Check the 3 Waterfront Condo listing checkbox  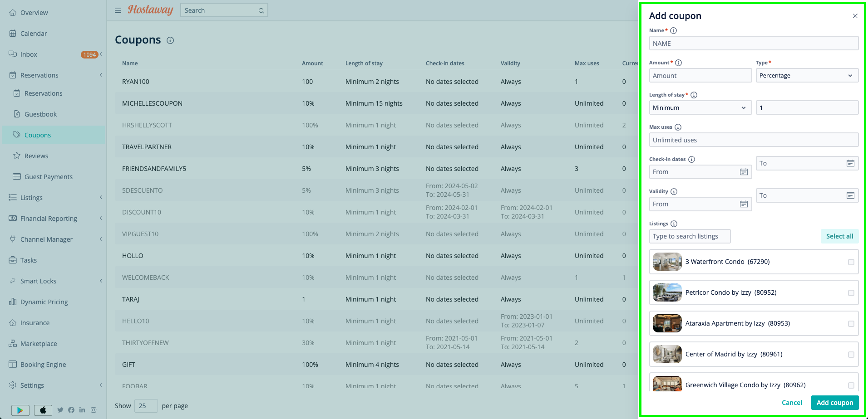[x=851, y=262]
